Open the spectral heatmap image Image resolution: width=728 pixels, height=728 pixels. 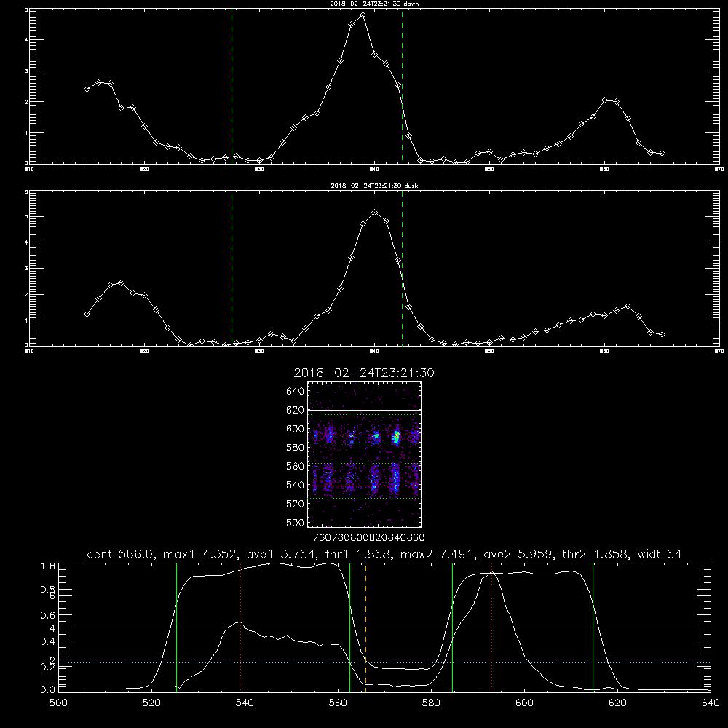(365, 454)
